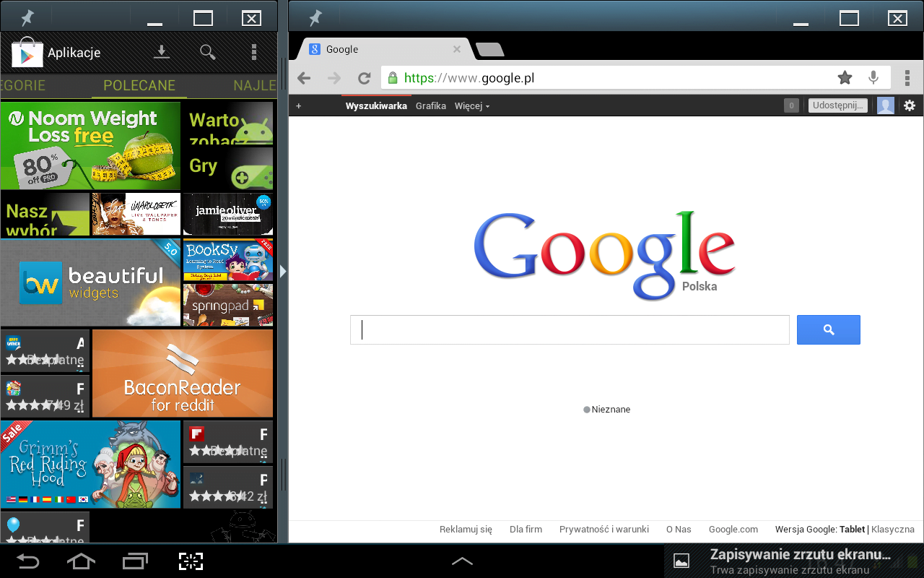The image size is (924, 578).
Task: Open the Google account avatar
Action: pyautogui.click(x=886, y=105)
